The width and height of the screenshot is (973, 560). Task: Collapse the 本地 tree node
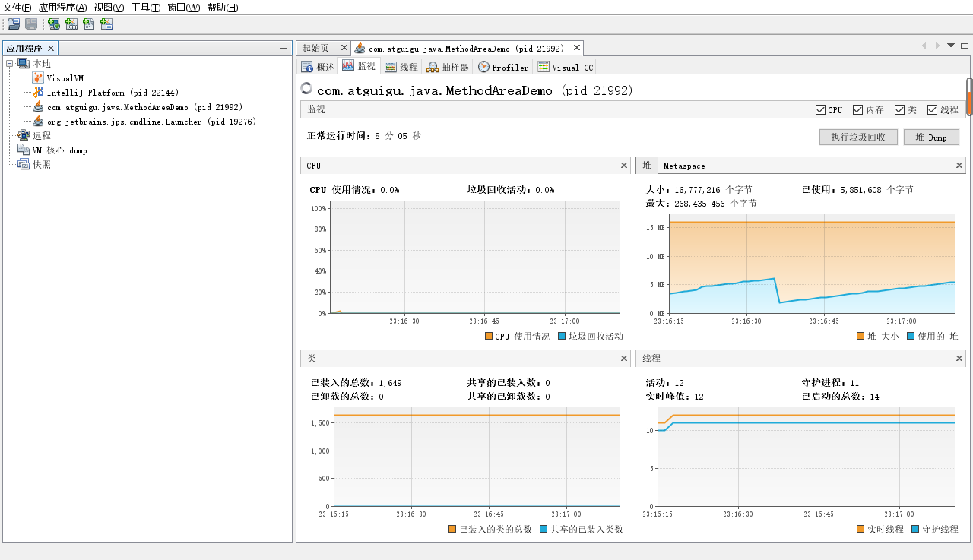pyautogui.click(x=10, y=63)
